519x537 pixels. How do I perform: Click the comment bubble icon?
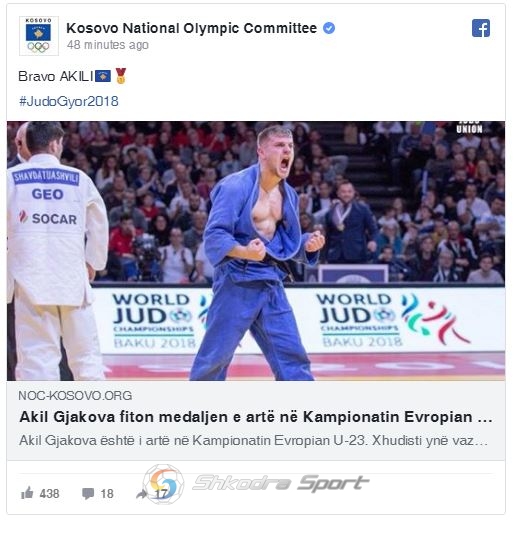click(x=88, y=494)
